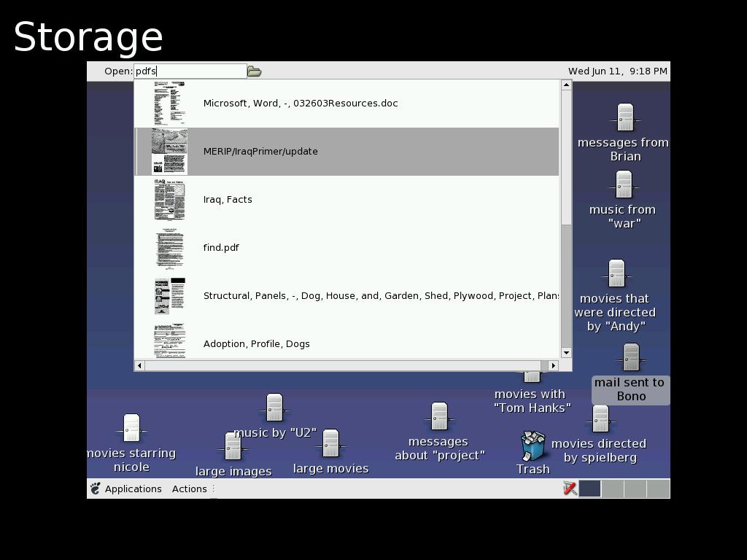This screenshot has width=747, height=560.
Task: Open the large movies icon
Action: pyautogui.click(x=330, y=443)
